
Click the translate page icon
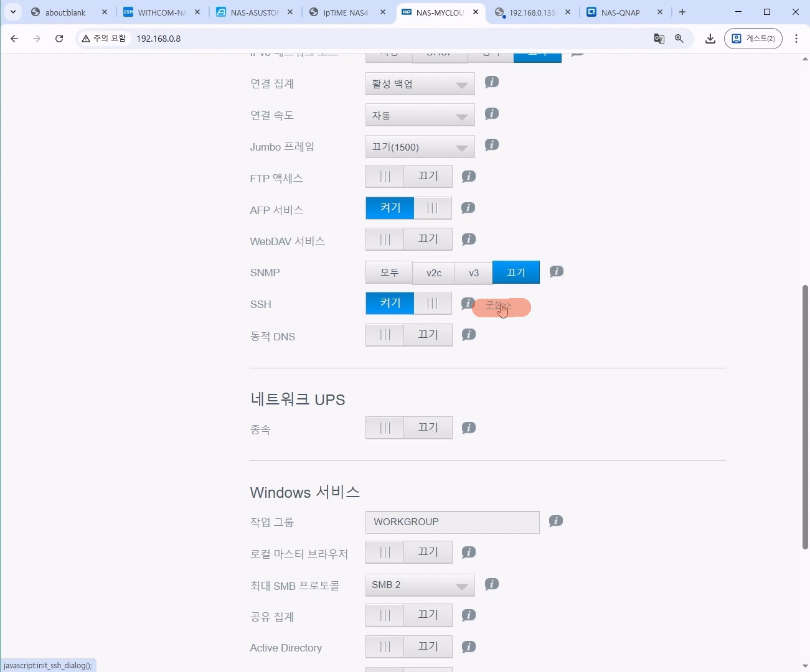pos(659,39)
